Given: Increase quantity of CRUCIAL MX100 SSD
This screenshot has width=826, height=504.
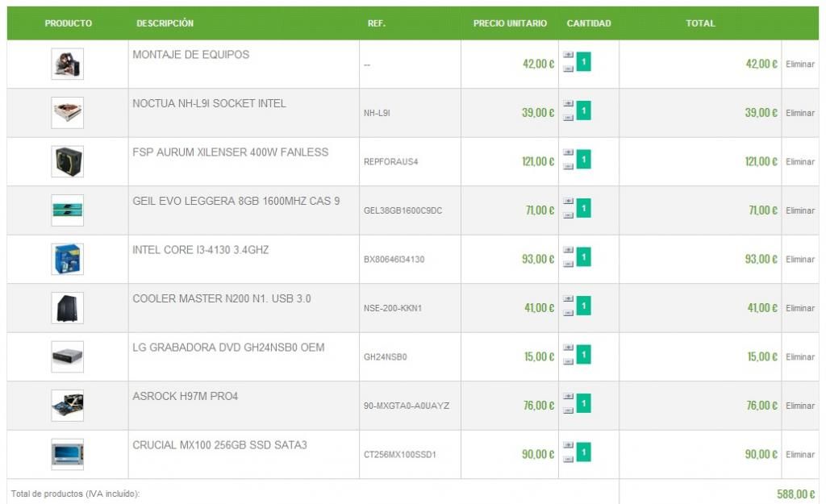Looking at the screenshot, I should coord(568,446).
